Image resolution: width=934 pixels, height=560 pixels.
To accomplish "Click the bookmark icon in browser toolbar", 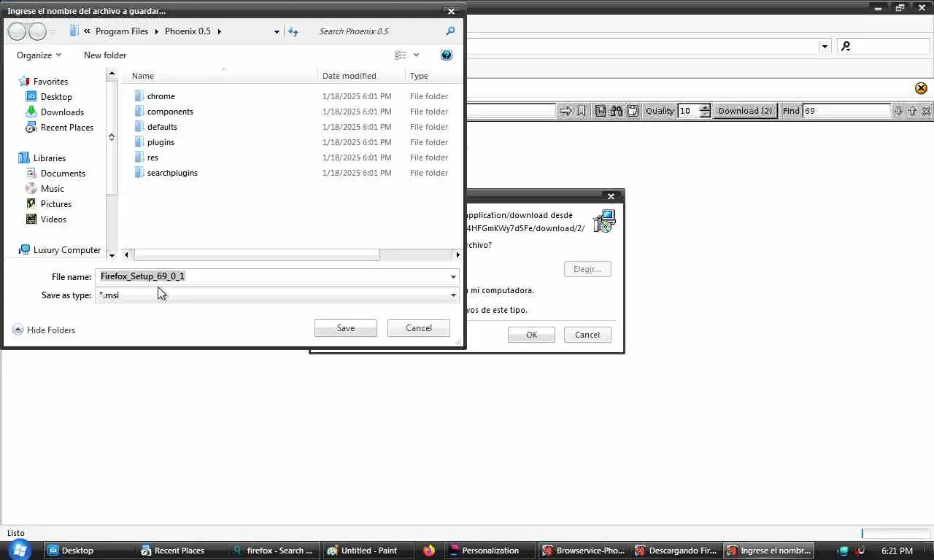I will pyautogui.click(x=582, y=111).
